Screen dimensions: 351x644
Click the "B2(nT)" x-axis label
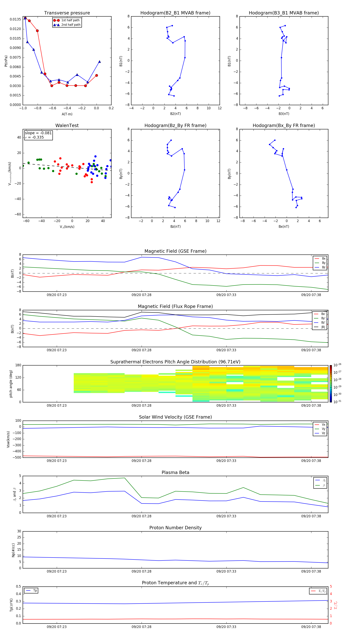coord(175,114)
